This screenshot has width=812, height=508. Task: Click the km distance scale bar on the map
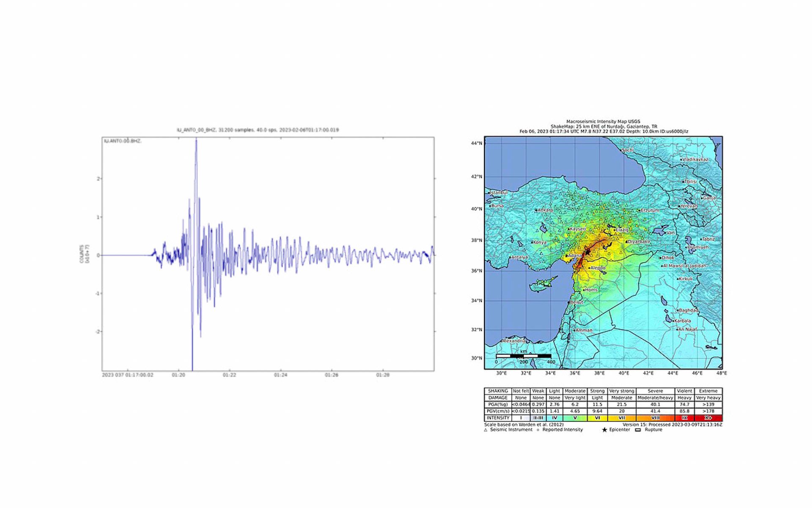[524, 356]
